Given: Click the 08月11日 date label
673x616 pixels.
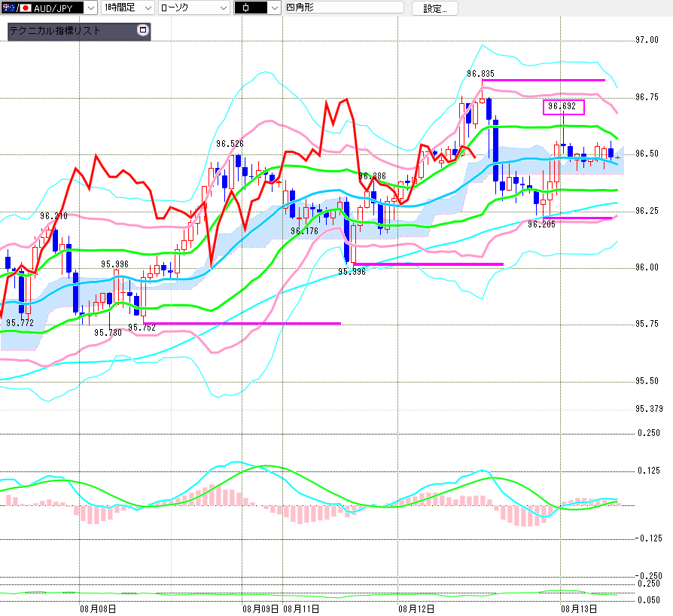Looking at the screenshot, I should (301, 608).
